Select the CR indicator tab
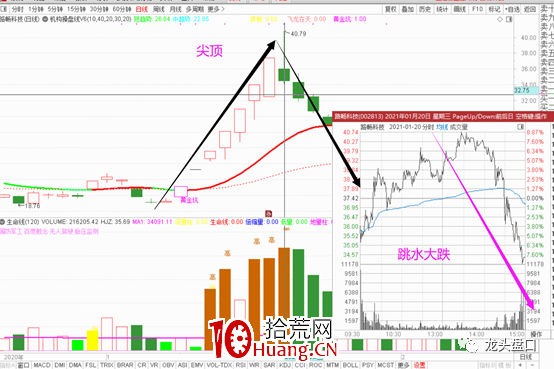The height and width of the screenshot is (369, 554). click(x=142, y=365)
